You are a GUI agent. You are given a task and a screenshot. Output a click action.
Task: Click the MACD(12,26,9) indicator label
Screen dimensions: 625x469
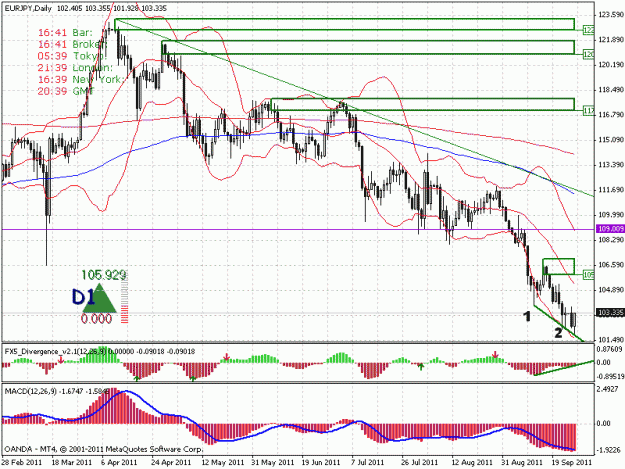31,391
